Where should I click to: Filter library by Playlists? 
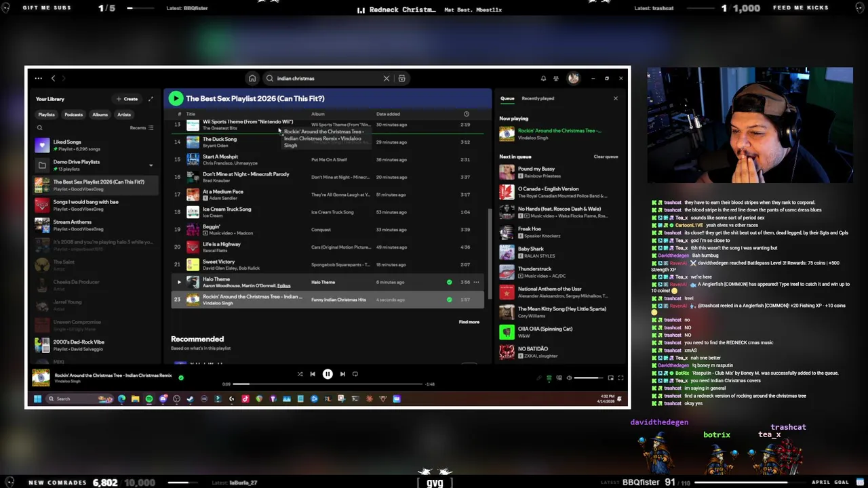coord(46,115)
